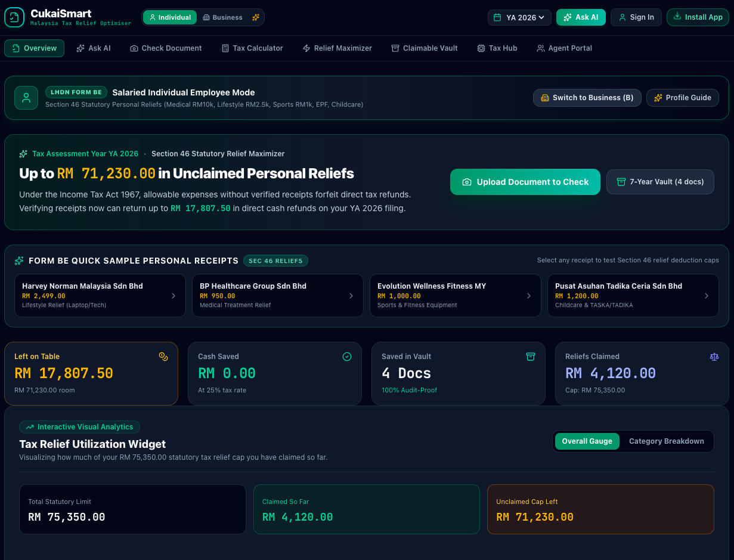
Task: Click the checkmark icon on Cash Saved card
Action: 347,357
